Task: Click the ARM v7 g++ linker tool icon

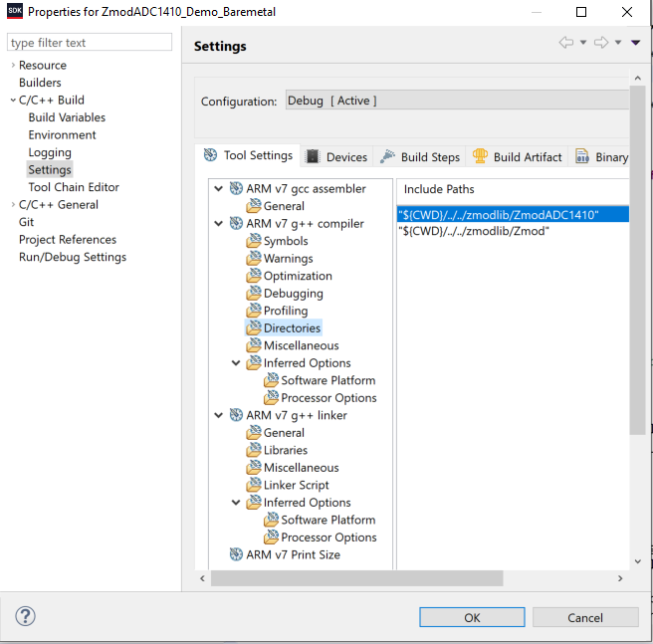Action: point(236,415)
